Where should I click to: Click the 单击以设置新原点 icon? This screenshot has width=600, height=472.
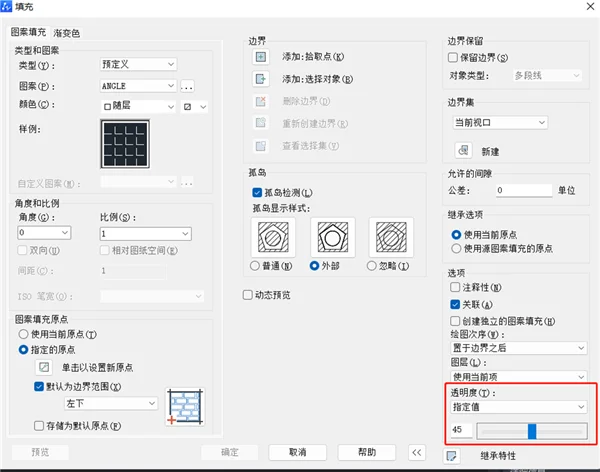click(x=44, y=367)
